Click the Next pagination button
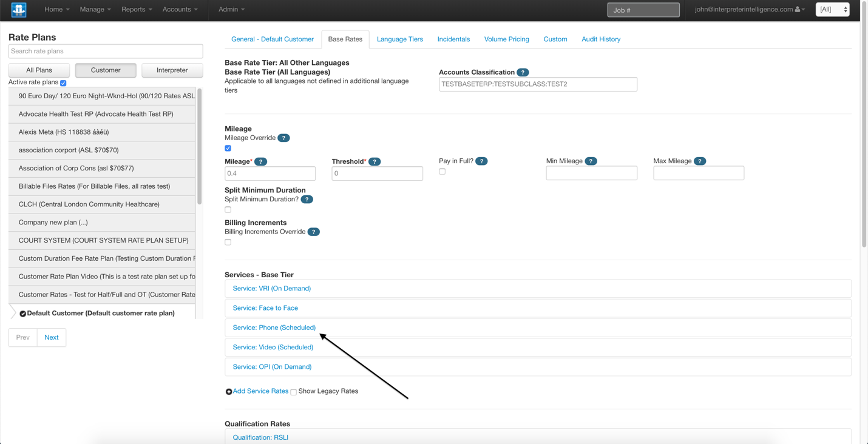The height and width of the screenshot is (444, 868). 51,337
